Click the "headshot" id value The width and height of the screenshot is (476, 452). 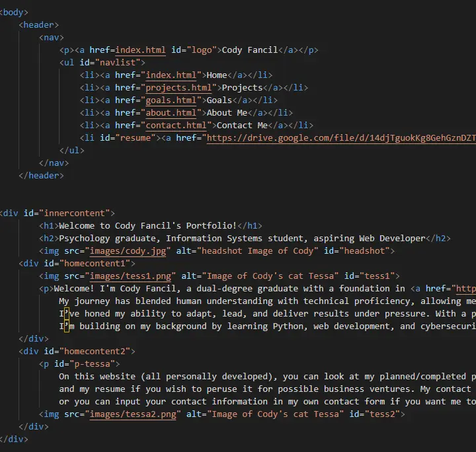(x=364, y=251)
